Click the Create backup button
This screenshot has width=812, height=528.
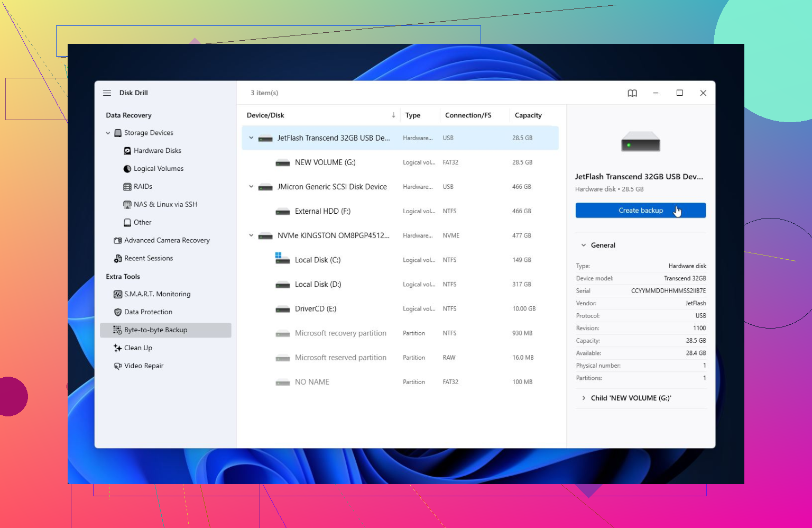[641, 211]
